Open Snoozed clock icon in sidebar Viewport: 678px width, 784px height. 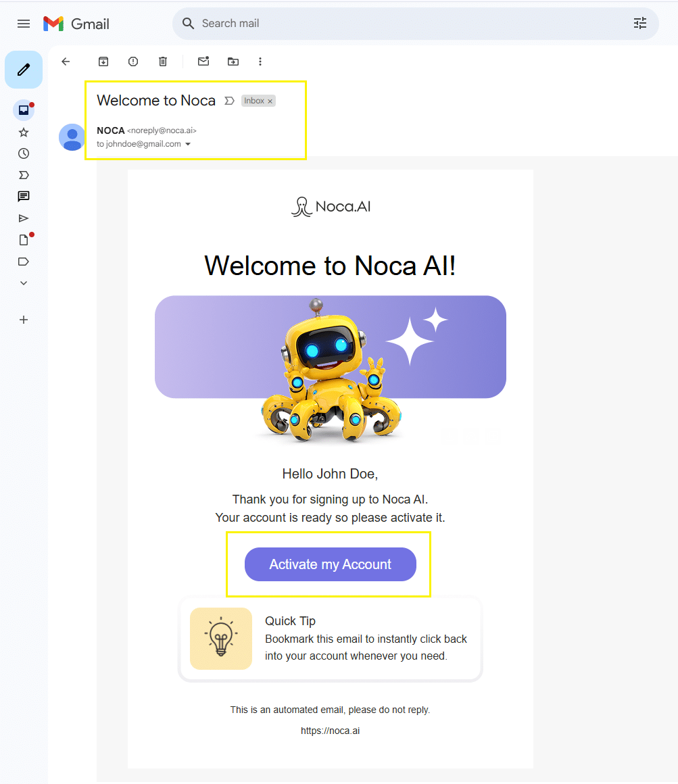(24, 153)
